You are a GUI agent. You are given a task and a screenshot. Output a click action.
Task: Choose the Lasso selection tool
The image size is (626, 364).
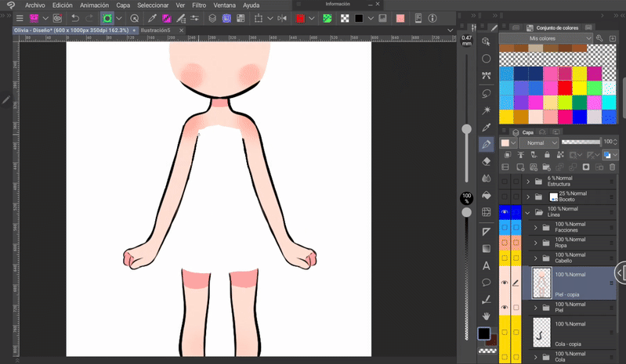(x=487, y=93)
